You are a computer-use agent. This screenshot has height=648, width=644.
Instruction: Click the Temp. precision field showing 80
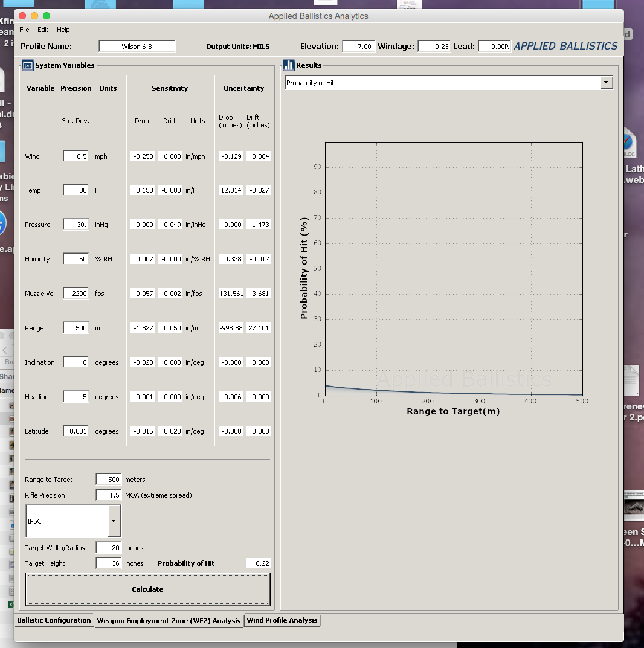76,190
